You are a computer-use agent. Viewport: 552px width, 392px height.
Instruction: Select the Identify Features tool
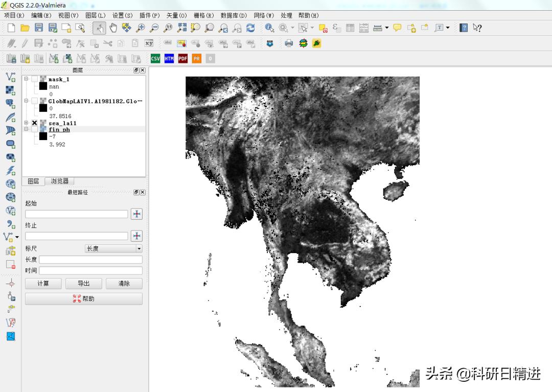pos(269,28)
